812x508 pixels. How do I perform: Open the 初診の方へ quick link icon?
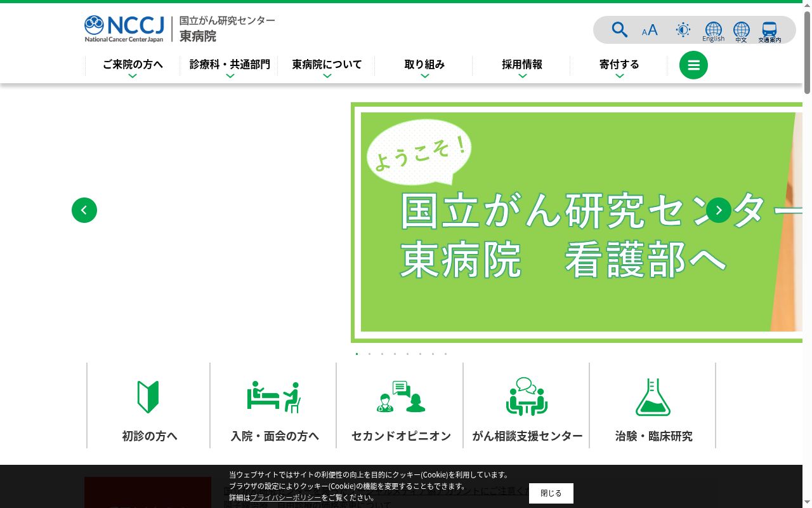[x=148, y=397]
